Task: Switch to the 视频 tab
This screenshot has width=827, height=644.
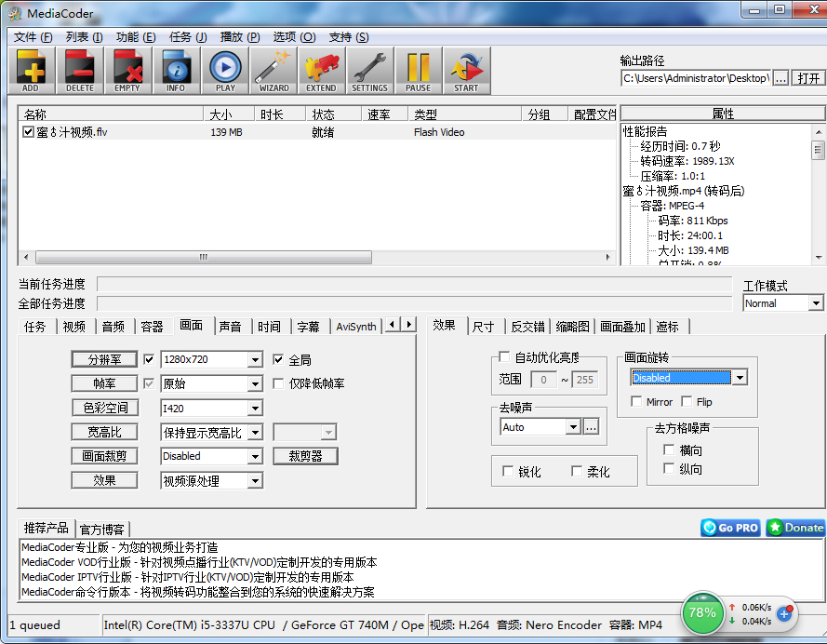Action: click(74, 327)
